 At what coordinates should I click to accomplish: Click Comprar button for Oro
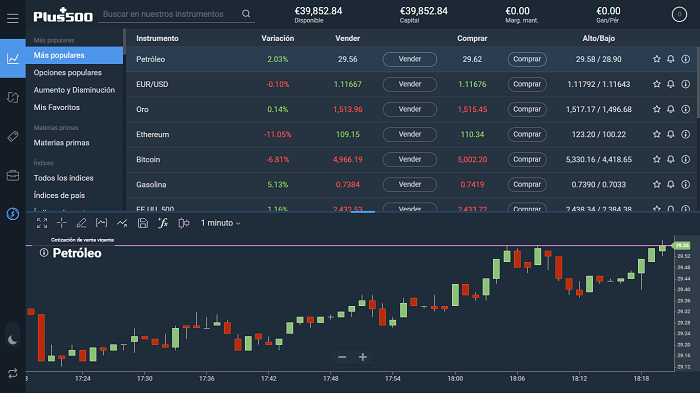527,109
